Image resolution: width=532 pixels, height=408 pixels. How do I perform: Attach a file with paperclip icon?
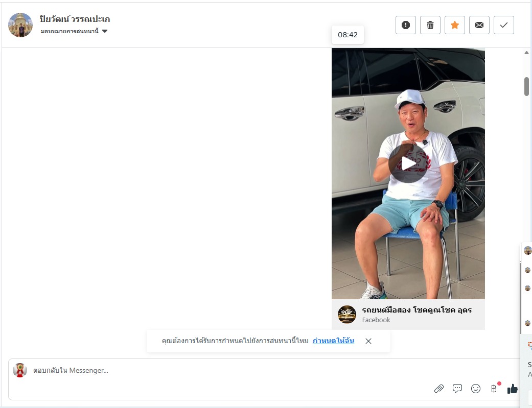(x=439, y=389)
